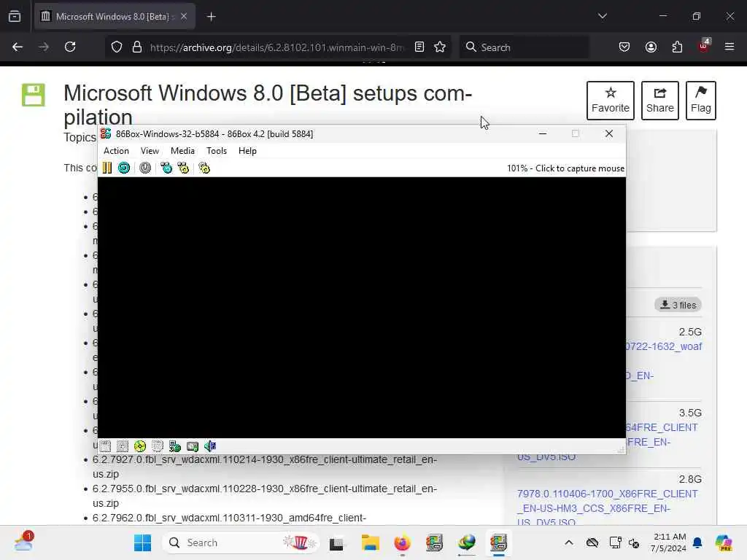Click the sound speaker status icon

click(x=210, y=446)
